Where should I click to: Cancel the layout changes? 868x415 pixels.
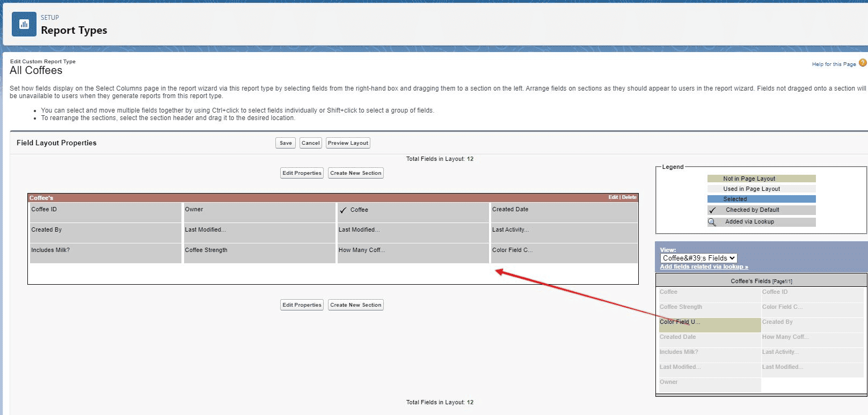(x=311, y=143)
